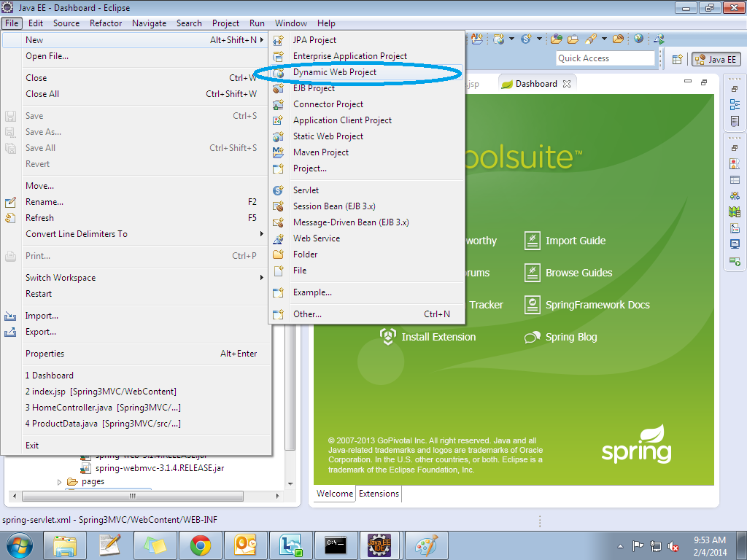Open the Navigate menu
This screenshot has width=747, height=560.
(149, 23)
